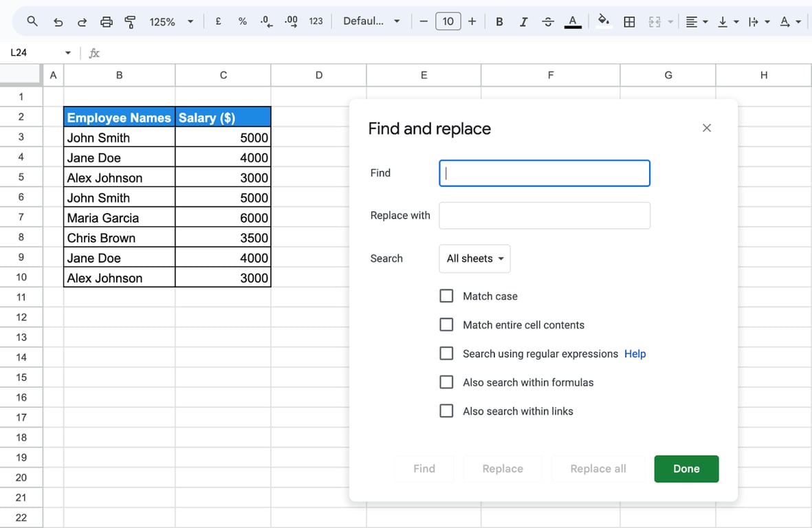Toggle bold formatting

pos(499,22)
